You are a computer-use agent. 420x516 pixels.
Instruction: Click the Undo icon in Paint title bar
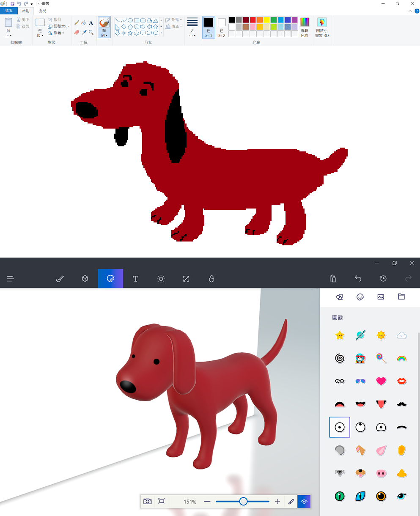pyautogui.click(x=19, y=3)
